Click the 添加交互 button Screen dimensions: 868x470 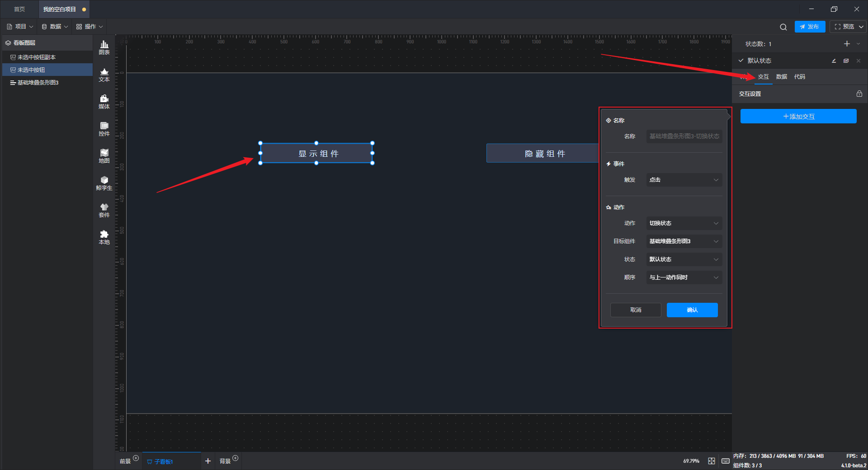point(798,117)
